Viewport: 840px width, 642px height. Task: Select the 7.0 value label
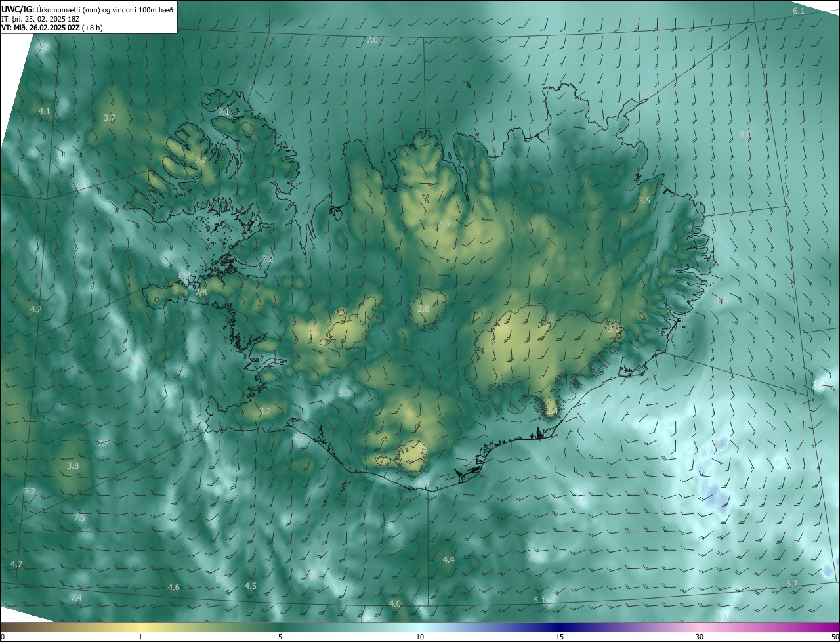click(372, 40)
